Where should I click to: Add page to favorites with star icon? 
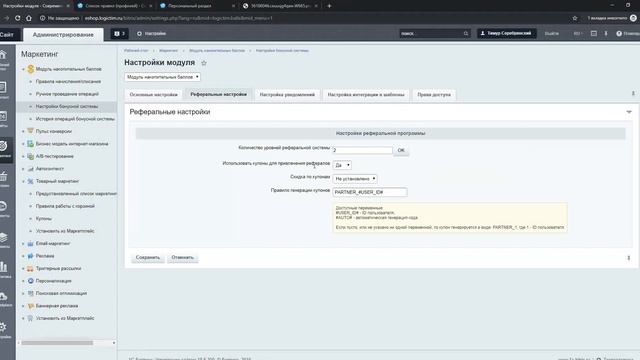click(x=204, y=63)
